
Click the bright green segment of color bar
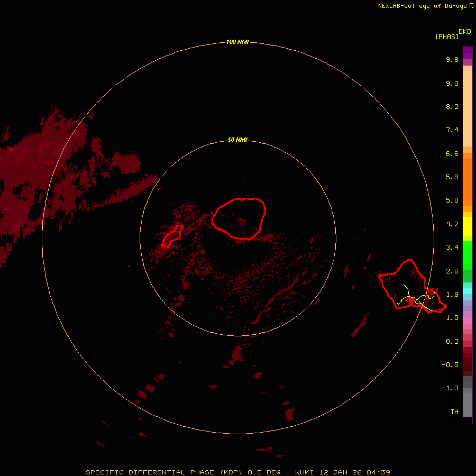[x=467, y=255]
